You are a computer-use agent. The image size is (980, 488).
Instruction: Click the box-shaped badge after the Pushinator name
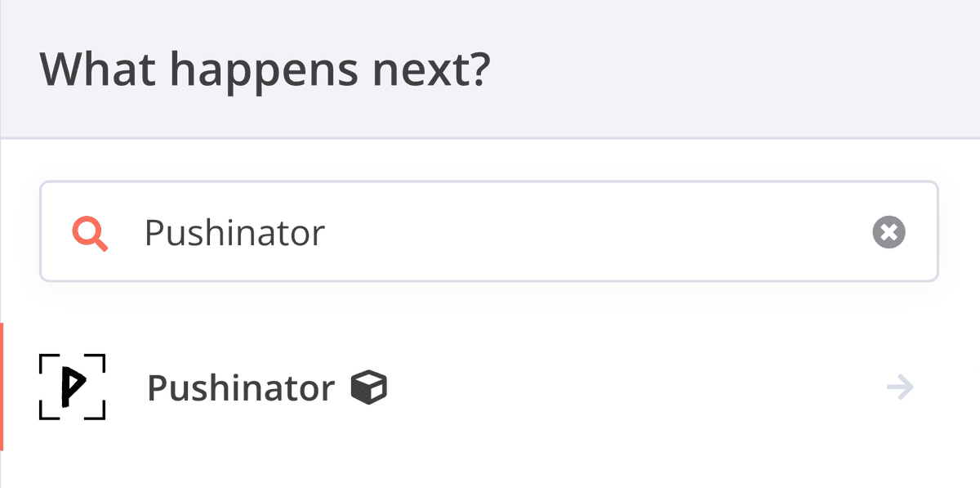tap(369, 387)
